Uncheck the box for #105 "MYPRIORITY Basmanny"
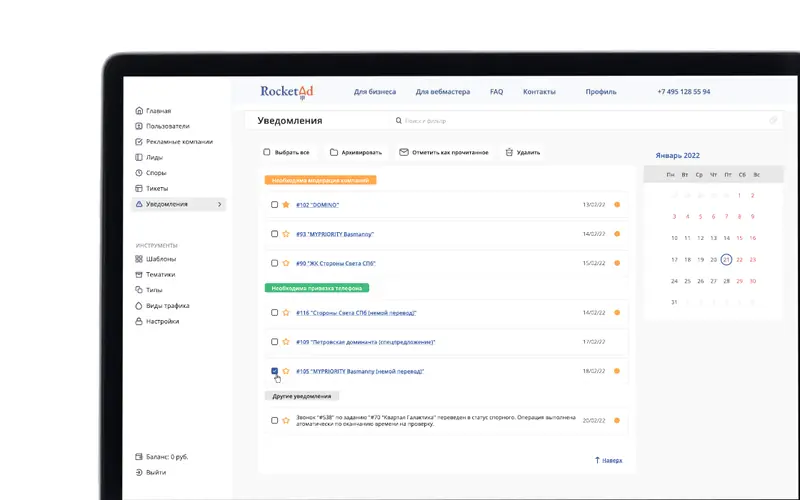This screenshot has width=800, height=500. coord(274,371)
